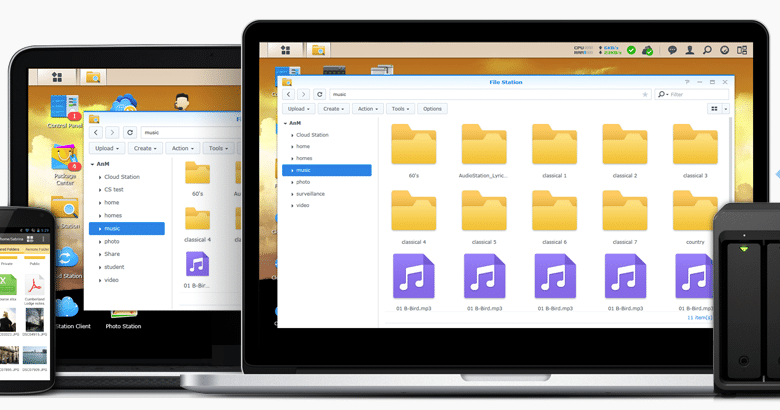Add music path to favorites with the star
780x410 pixels.
coord(645,94)
